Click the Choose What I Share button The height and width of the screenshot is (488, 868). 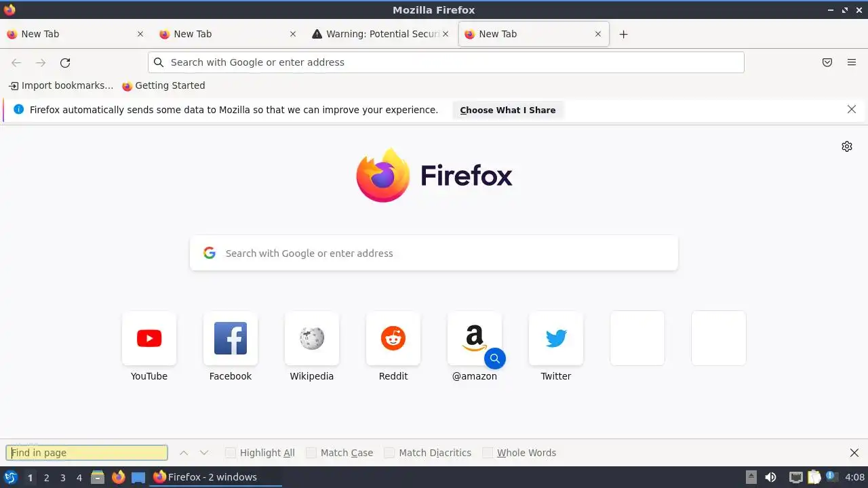point(508,110)
